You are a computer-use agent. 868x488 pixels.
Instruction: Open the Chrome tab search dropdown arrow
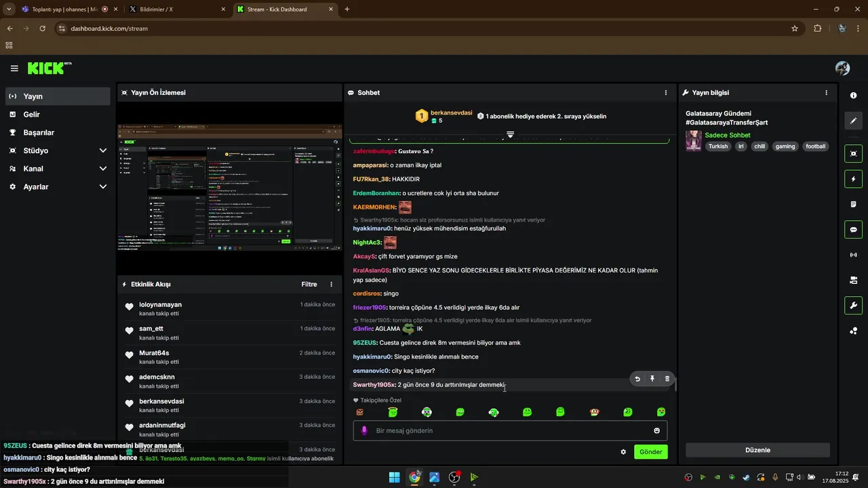click(9, 9)
